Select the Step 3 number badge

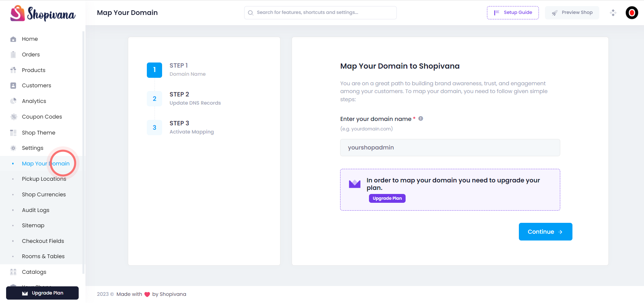click(154, 128)
